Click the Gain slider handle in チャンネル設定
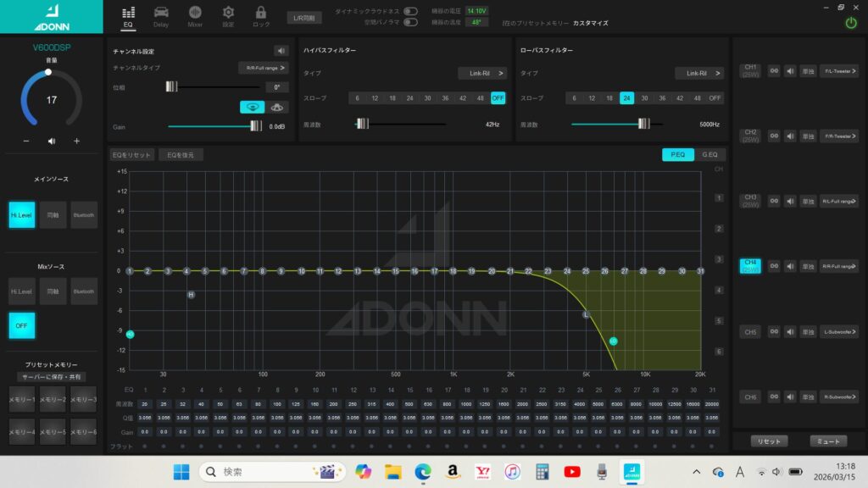Viewport: 868px width, 488px height. [x=255, y=126]
